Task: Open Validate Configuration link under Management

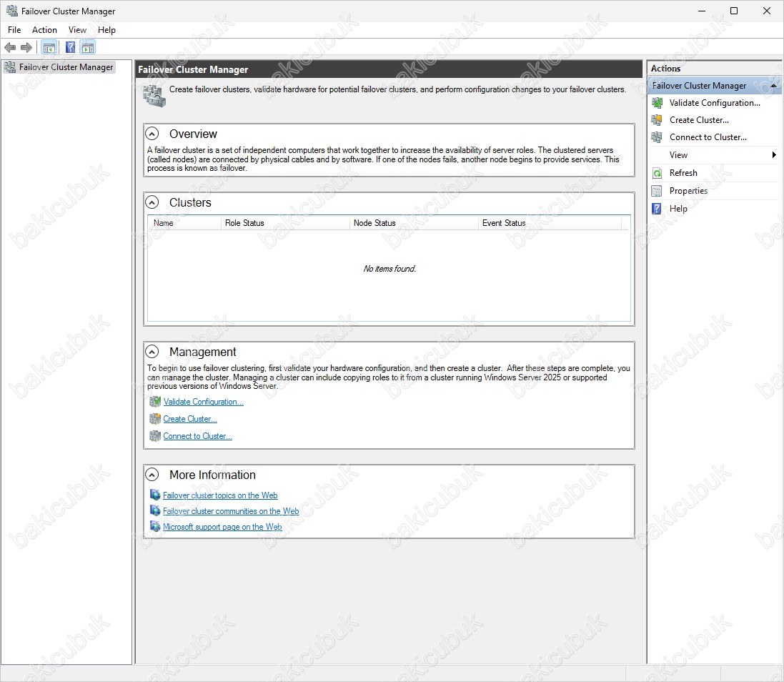Action: (x=204, y=402)
